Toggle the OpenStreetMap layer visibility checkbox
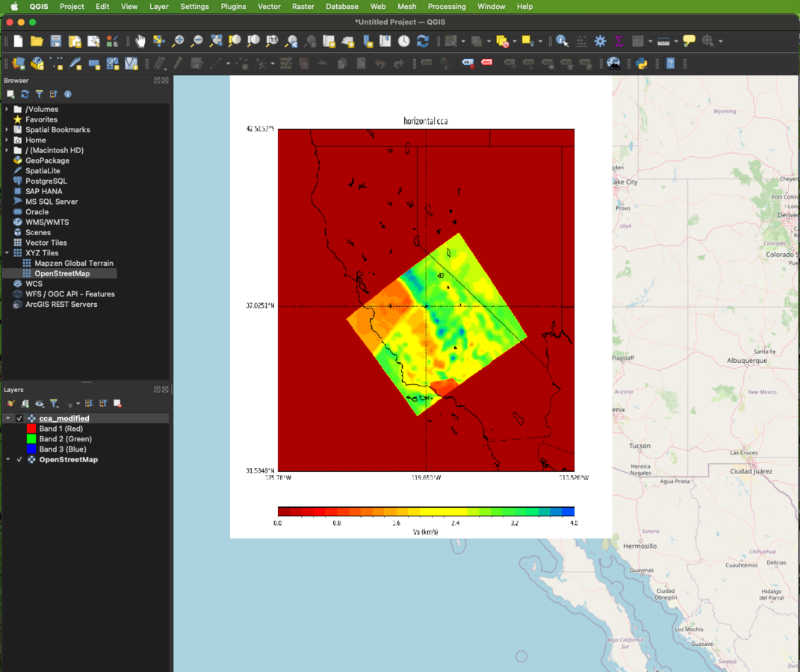The width and height of the screenshot is (800, 672). (19, 460)
